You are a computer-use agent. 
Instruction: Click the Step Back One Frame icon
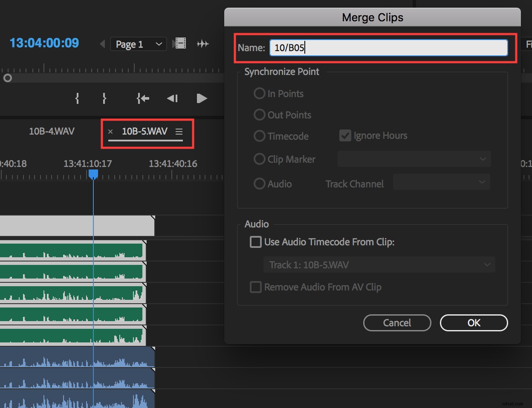coord(172,98)
